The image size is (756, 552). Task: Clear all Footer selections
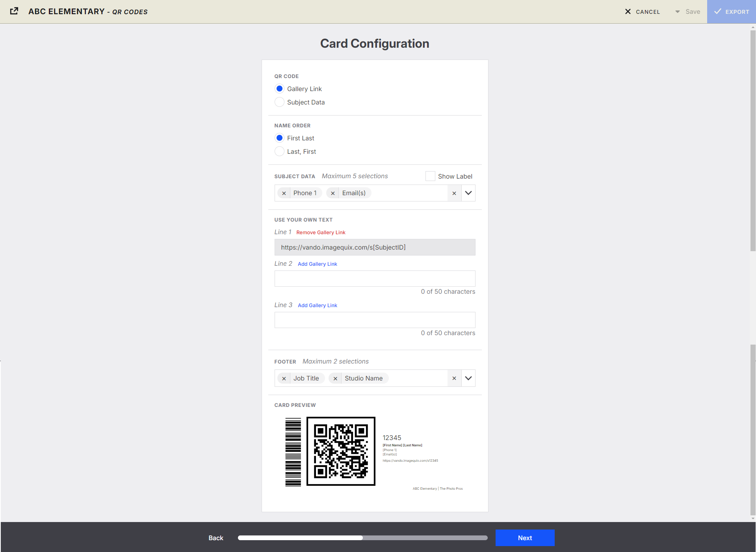click(454, 379)
